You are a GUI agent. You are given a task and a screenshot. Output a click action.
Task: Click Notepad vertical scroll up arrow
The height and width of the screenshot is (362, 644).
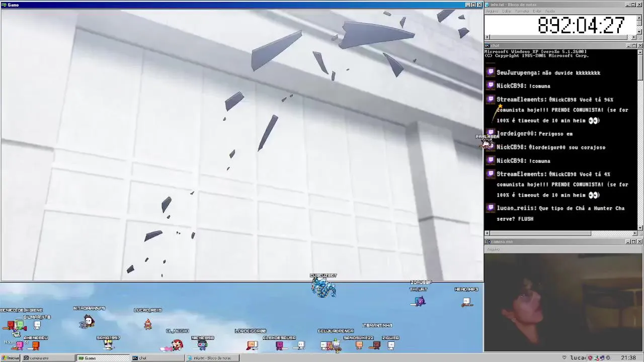(x=640, y=18)
